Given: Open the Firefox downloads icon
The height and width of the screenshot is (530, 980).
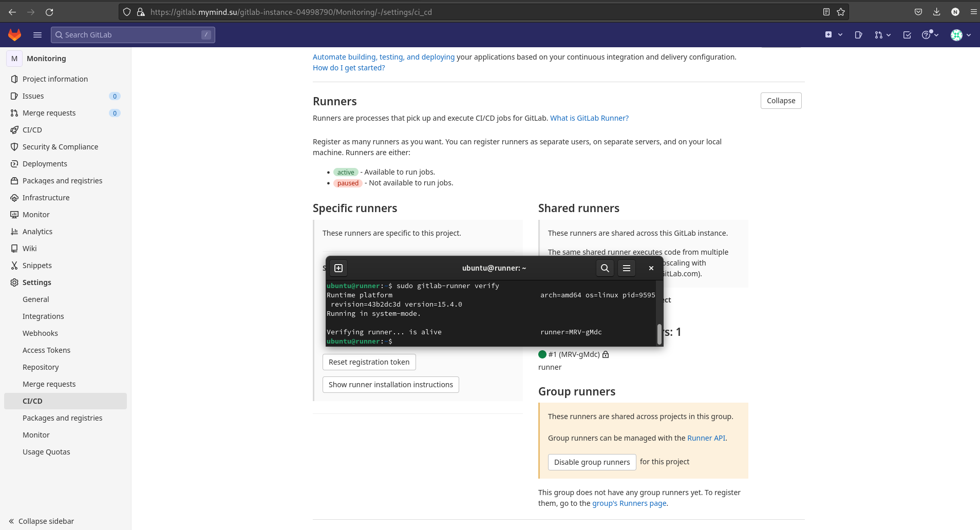Looking at the screenshot, I should 937,12.
